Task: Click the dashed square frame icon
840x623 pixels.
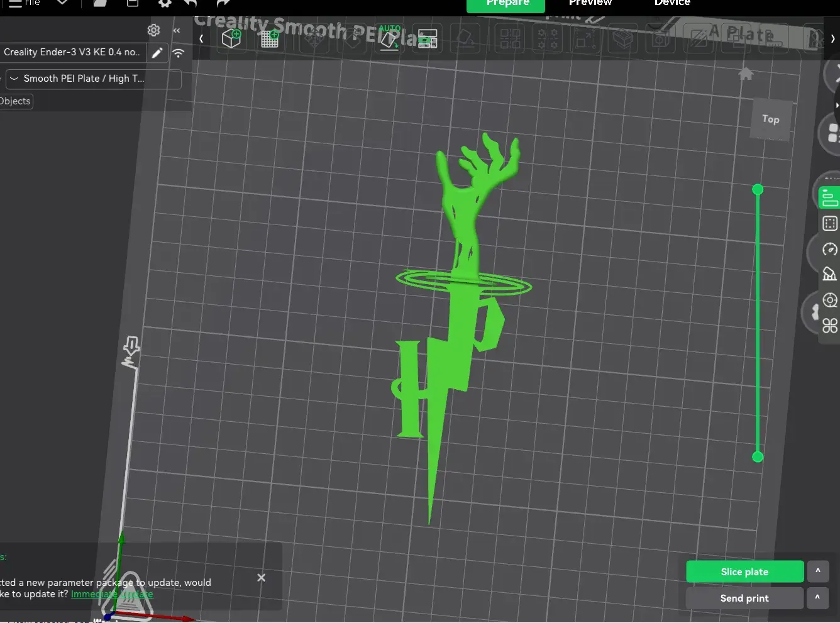Action: (x=830, y=223)
